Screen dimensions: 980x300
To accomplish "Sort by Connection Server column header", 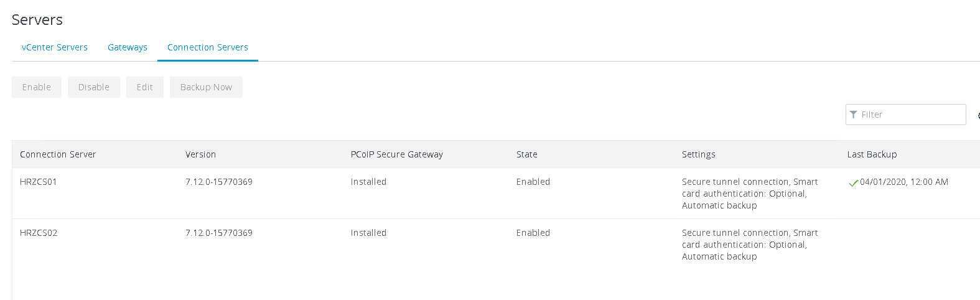I will [x=58, y=154].
